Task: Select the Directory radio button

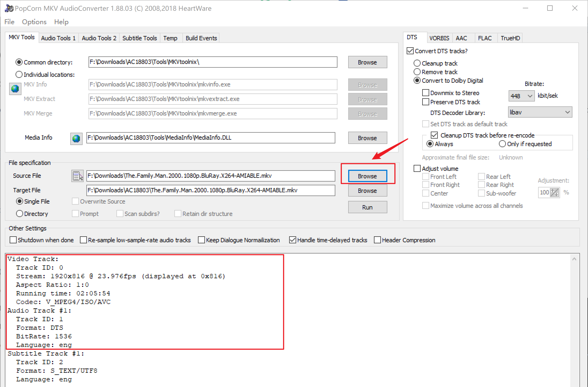Action: click(x=20, y=214)
